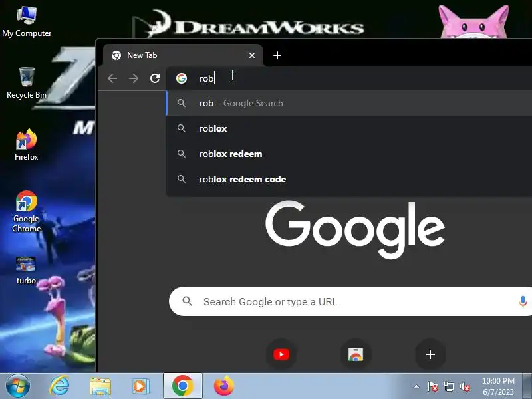Click the Chrome back arrow

coord(112,78)
